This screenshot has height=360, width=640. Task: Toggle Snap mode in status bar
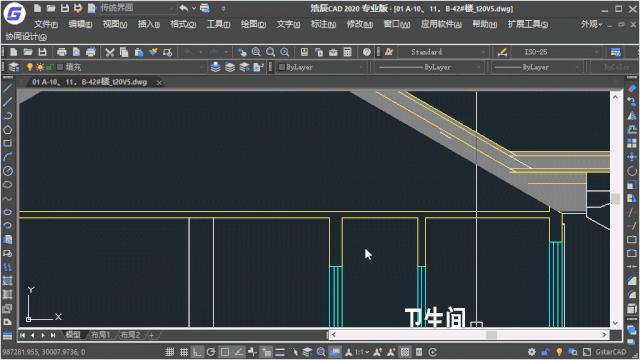click(170, 352)
